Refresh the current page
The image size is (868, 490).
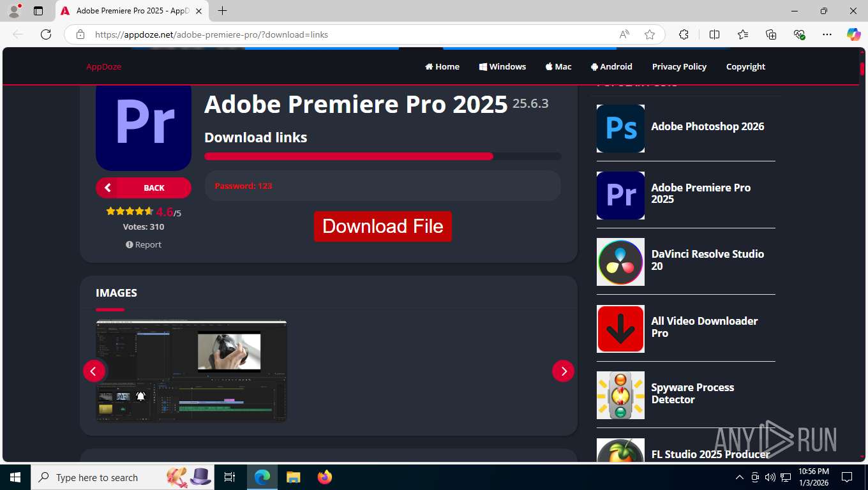46,34
